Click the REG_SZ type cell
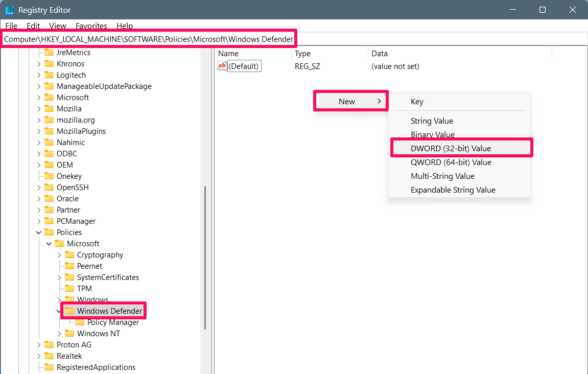Image resolution: width=588 pixels, height=374 pixels. pos(307,66)
